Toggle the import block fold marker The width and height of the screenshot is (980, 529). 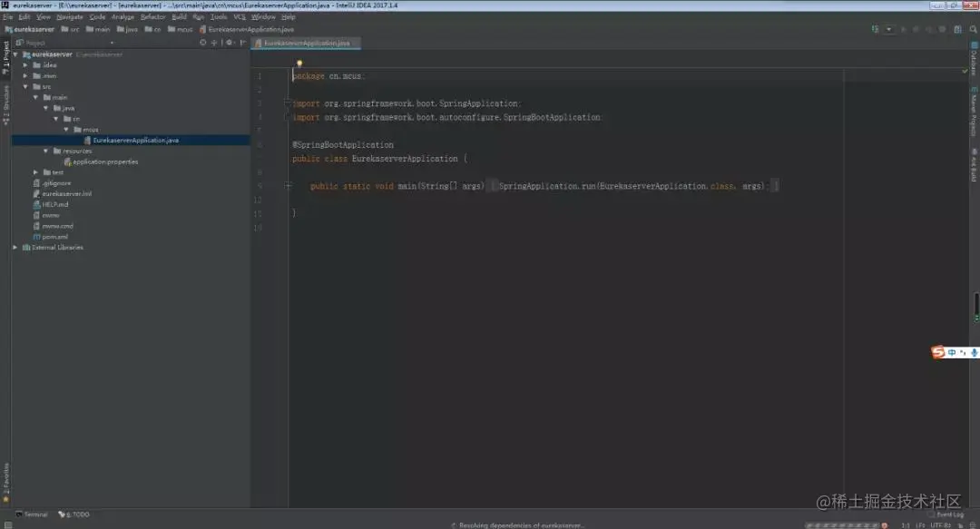click(x=288, y=103)
